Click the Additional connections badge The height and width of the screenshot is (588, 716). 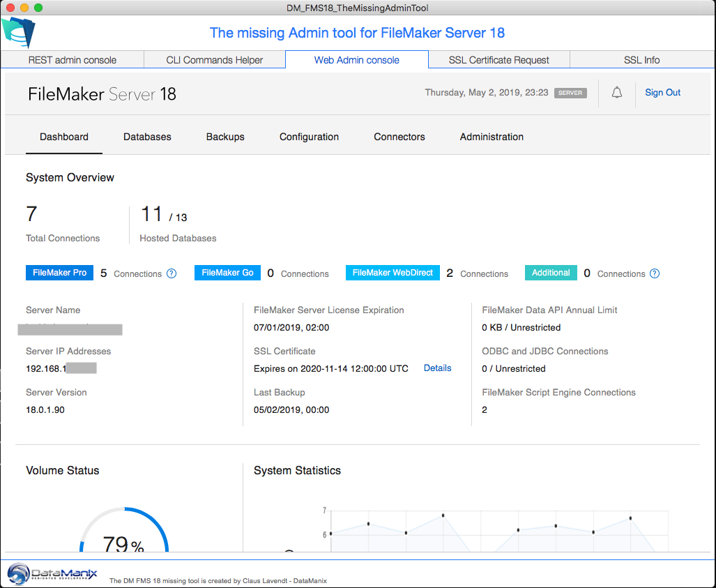551,273
